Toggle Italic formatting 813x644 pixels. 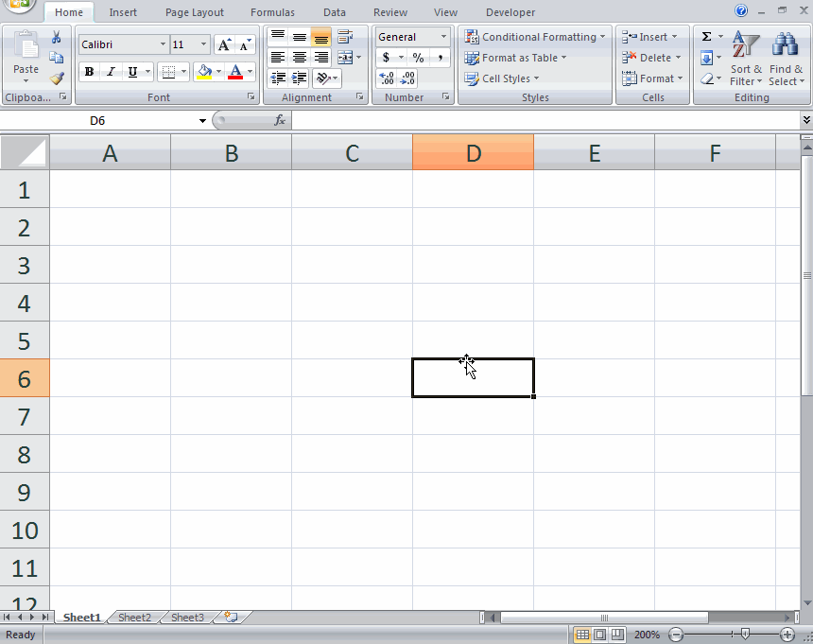(111, 72)
